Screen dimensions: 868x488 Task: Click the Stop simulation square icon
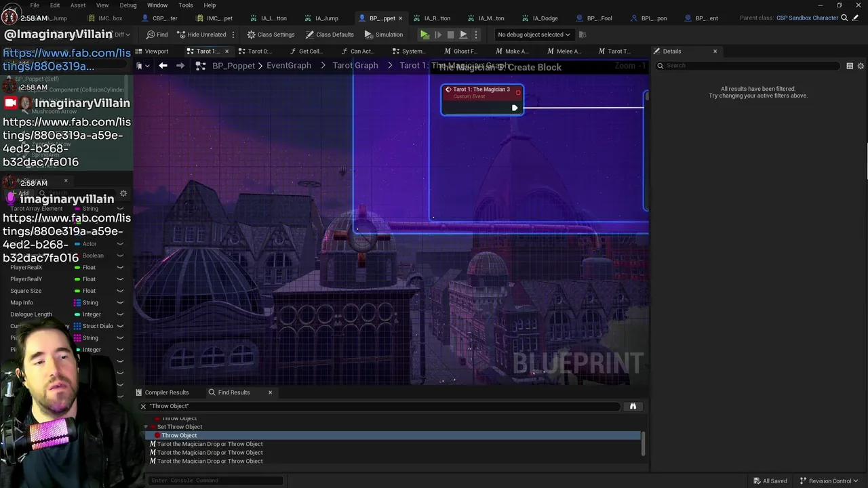tap(450, 35)
